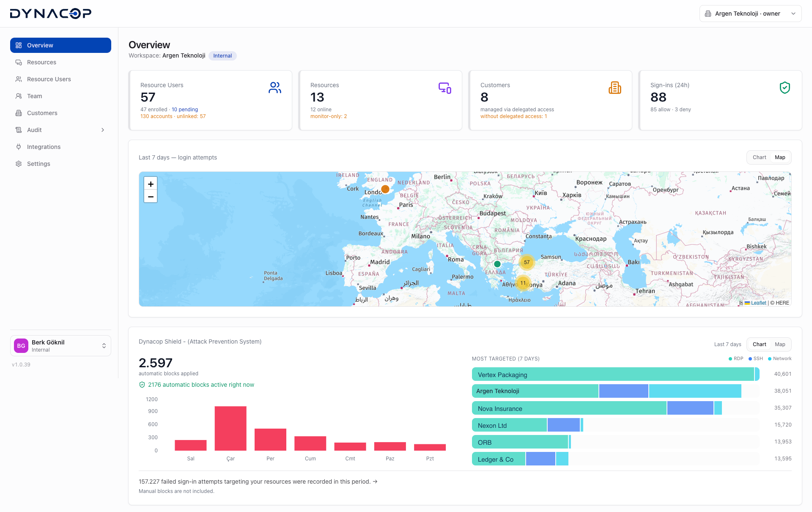The width and height of the screenshot is (812, 512).
Task: Click the green shield icon on Sign-ins card
Action: point(785,88)
